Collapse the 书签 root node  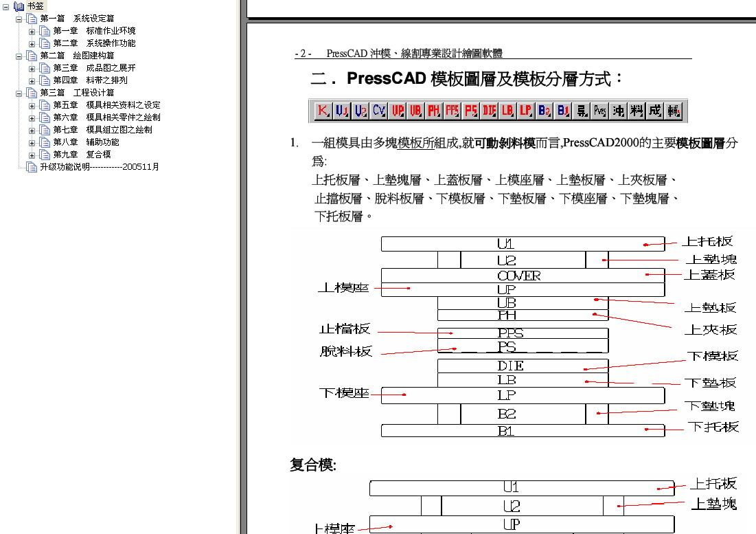[x=5, y=7]
